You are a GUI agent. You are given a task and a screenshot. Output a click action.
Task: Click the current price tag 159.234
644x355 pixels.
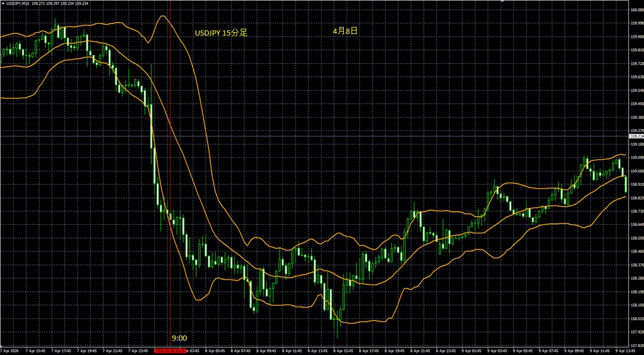pos(636,136)
